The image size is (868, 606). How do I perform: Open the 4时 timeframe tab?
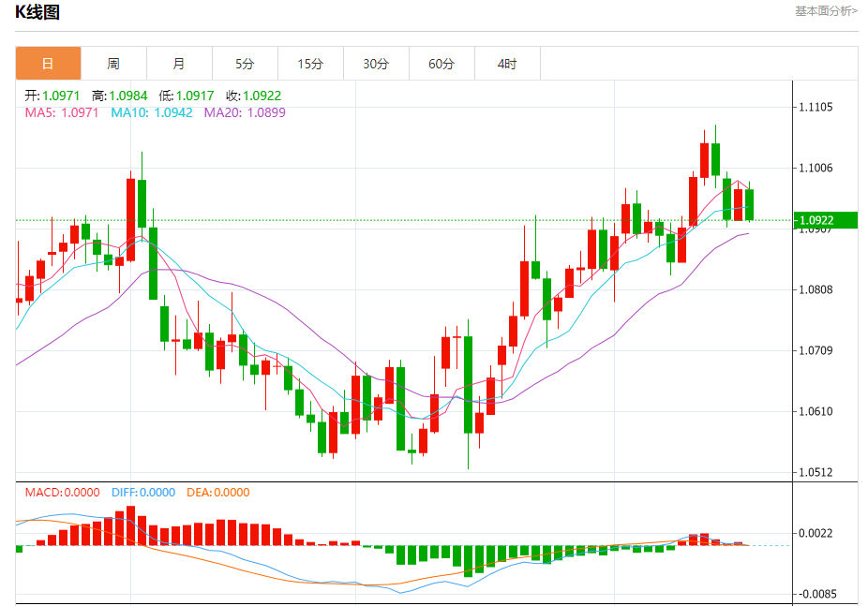tap(507, 64)
